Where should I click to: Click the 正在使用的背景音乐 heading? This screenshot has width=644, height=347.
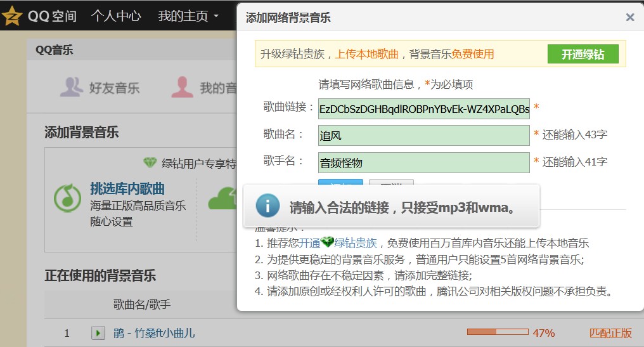click(100, 275)
